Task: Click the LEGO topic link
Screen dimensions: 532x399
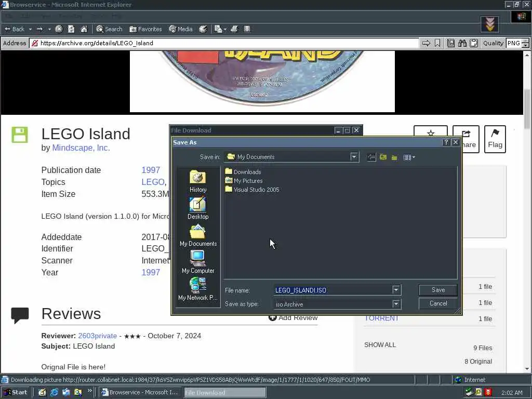Action: pyautogui.click(x=153, y=182)
